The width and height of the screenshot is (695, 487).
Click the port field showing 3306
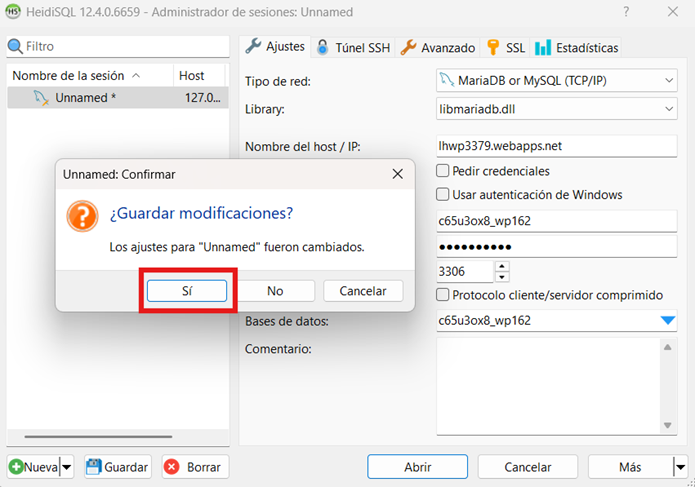pos(465,271)
